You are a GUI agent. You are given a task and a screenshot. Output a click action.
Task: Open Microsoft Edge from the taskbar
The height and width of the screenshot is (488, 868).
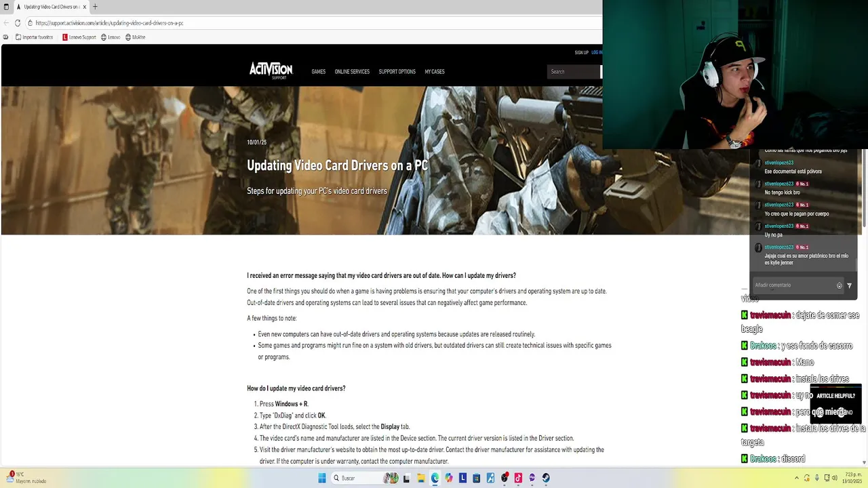coord(435,478)
